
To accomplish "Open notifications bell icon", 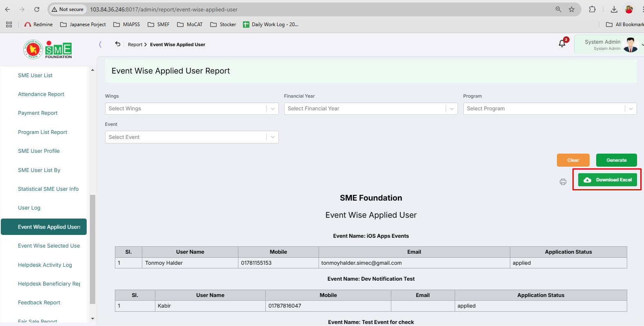I will (562, 44).
